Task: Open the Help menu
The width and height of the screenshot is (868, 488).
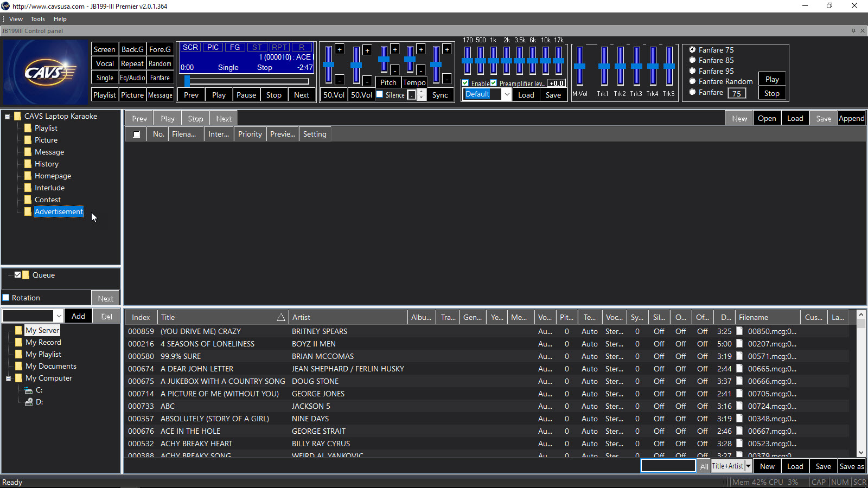Action: [60, 19]
